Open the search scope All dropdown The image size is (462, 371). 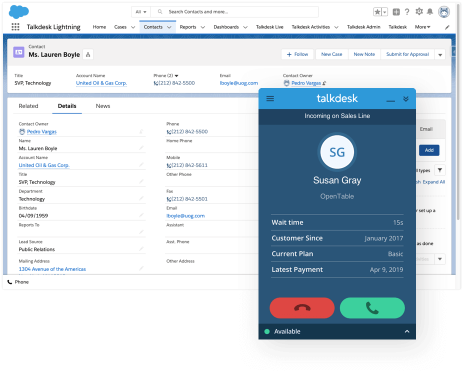[x=141, y=12]
